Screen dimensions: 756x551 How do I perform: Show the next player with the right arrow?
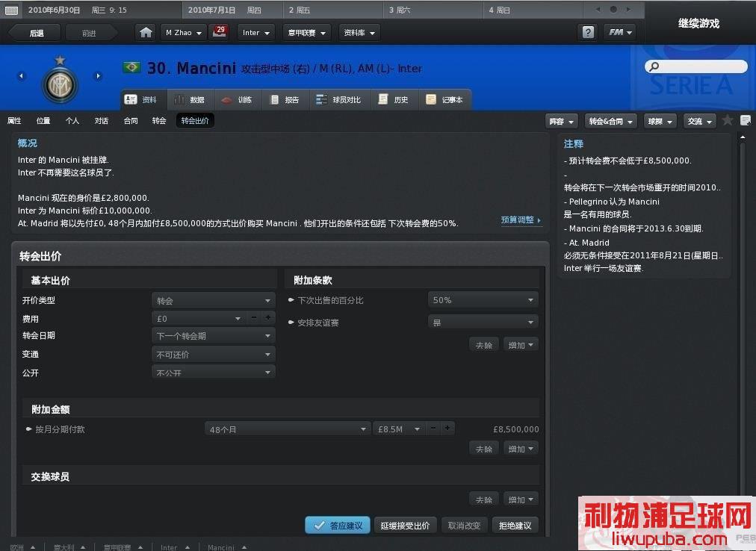[x=99, y=75]
